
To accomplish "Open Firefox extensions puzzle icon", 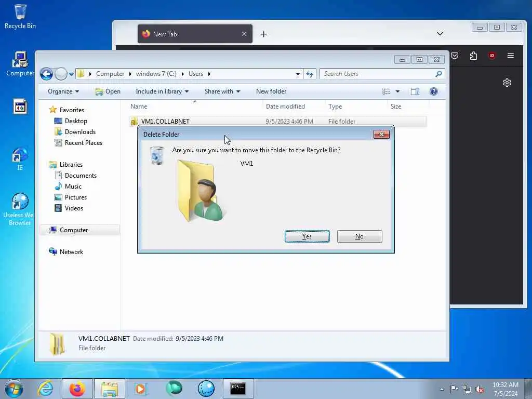I will pos(474,56).
